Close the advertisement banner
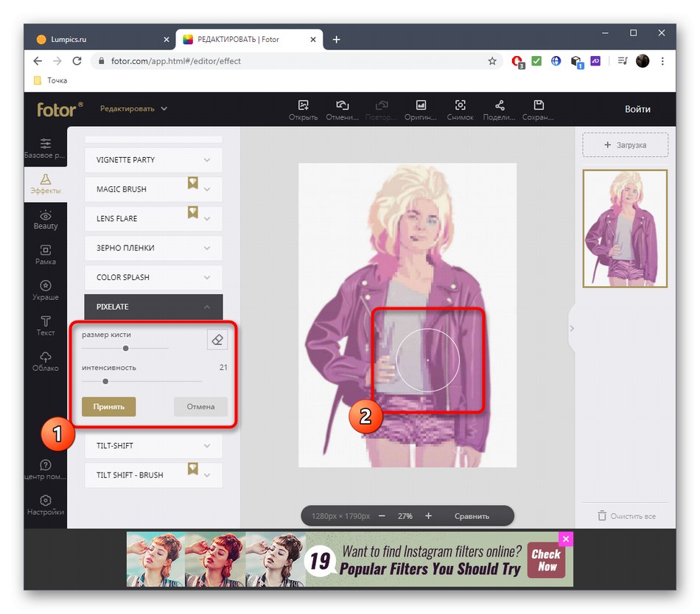This screenshot has height=614, width=700. pos(566,539)
